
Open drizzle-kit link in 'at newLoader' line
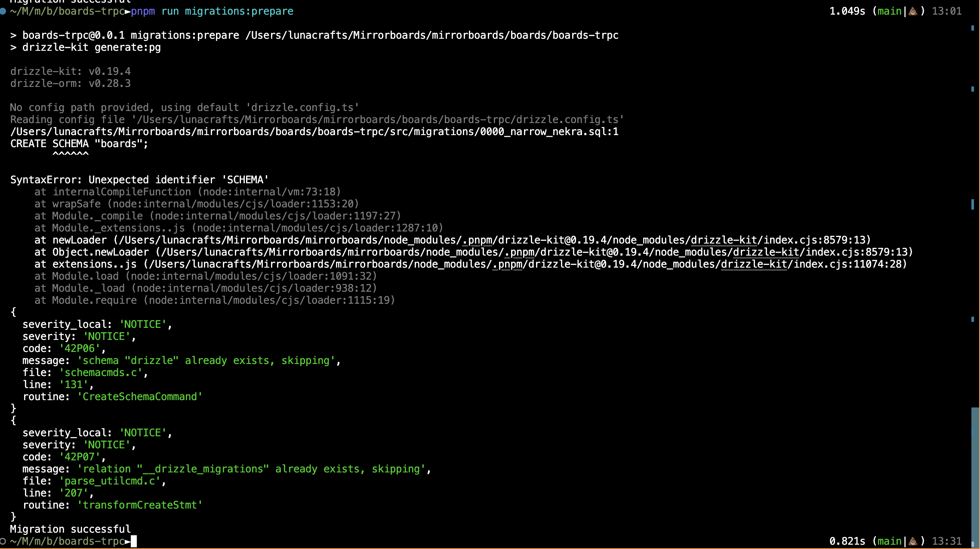coord(724,240)
